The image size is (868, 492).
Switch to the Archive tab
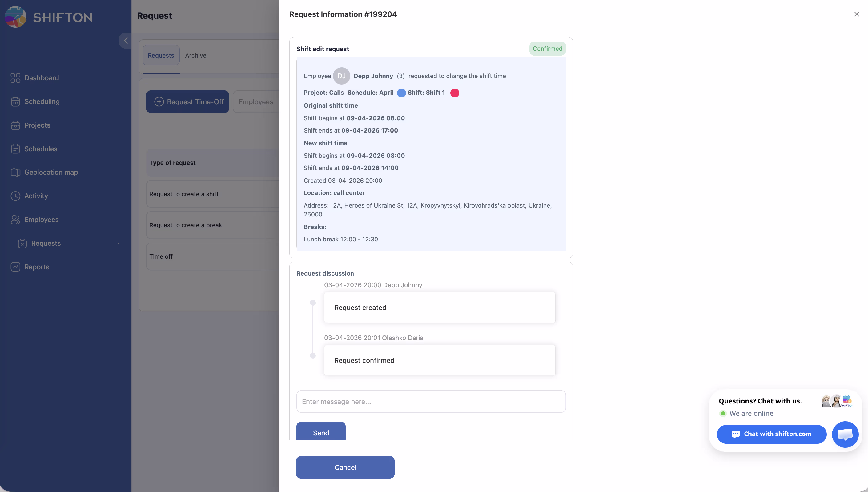click(x=195, y=55)
